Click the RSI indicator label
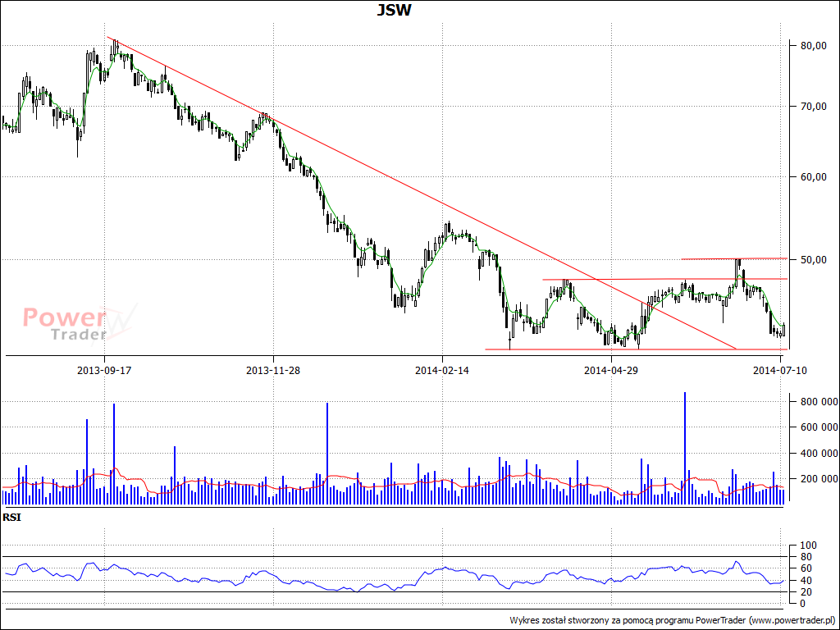Image resolution: width=840 pixels, height=630 pixels. 11,518
